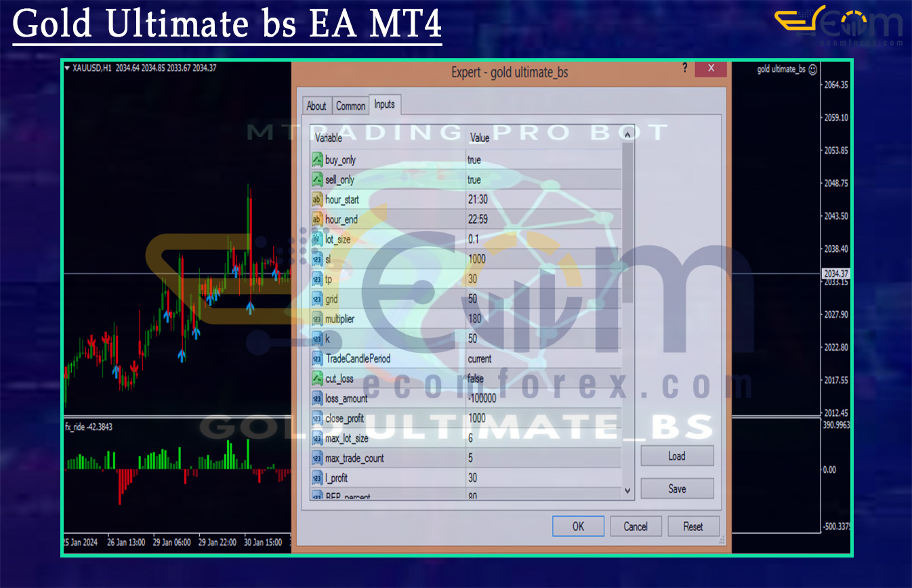Toggle the buy_only value true
912x588 pixels.
click(474, 160)
